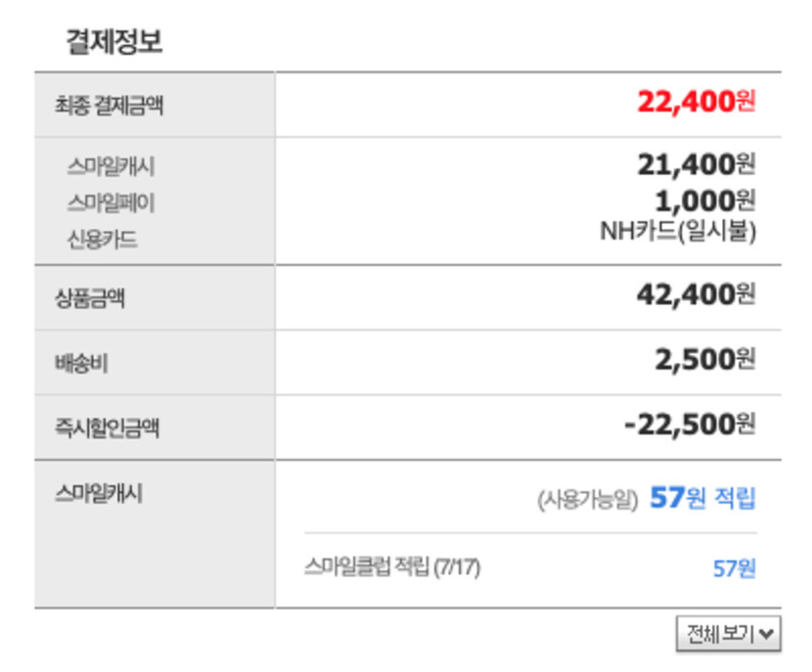Select the 상품금액 row label
The width and height of the screenshot is (812, 672).
tap(89, 298)
